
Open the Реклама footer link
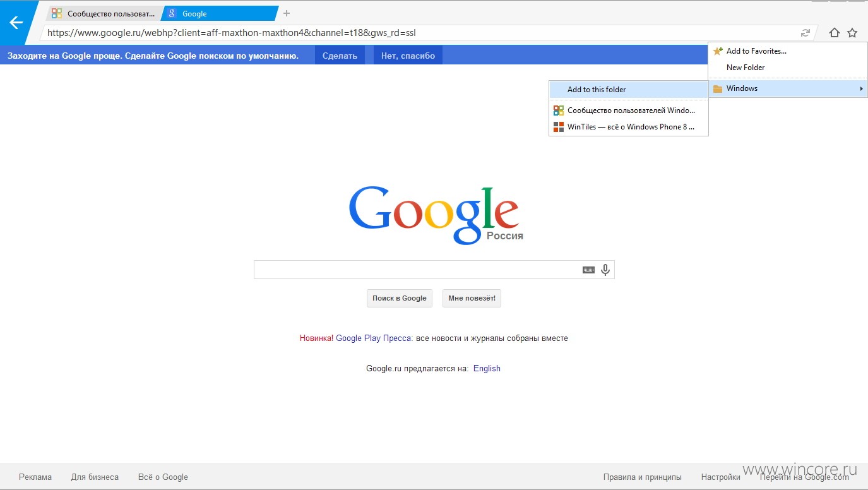point(35,477)
